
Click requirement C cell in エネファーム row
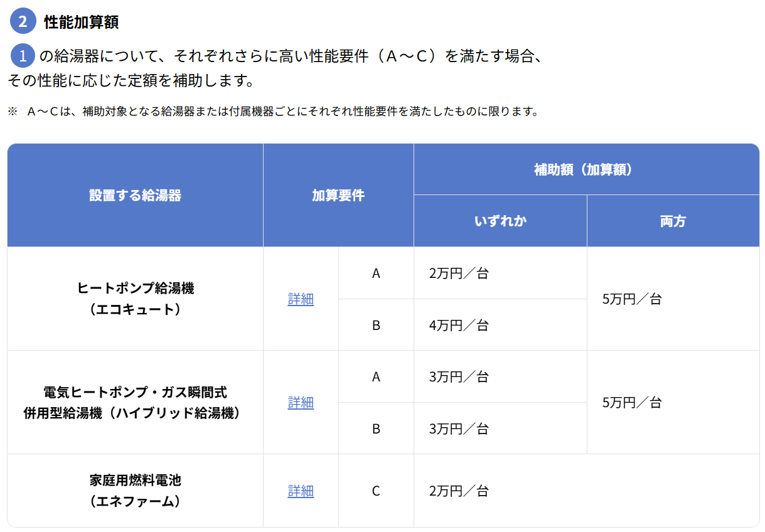pyautogui.click(x=376, y=491)
